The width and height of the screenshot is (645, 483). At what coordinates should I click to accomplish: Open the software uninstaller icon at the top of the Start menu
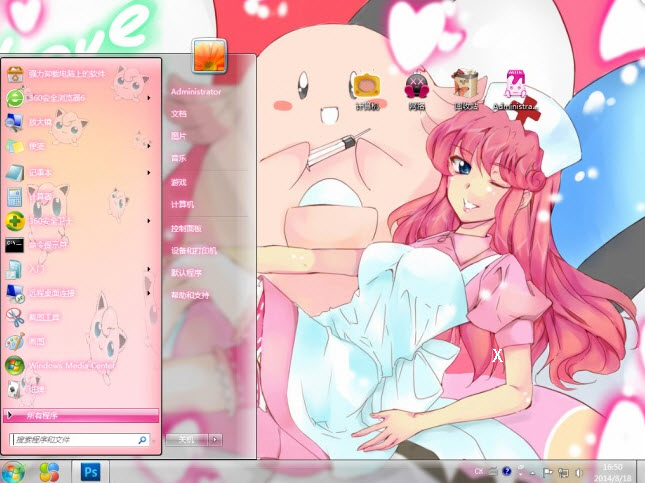15,74
